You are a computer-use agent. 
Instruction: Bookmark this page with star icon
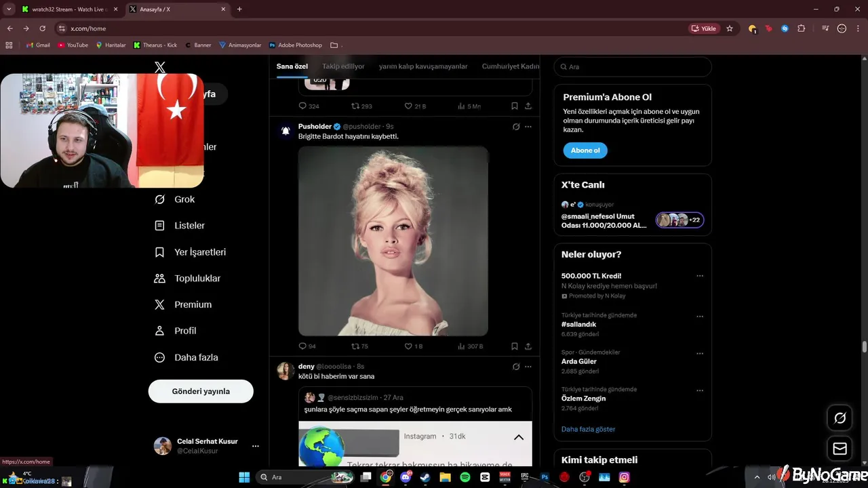coord(730,28)
